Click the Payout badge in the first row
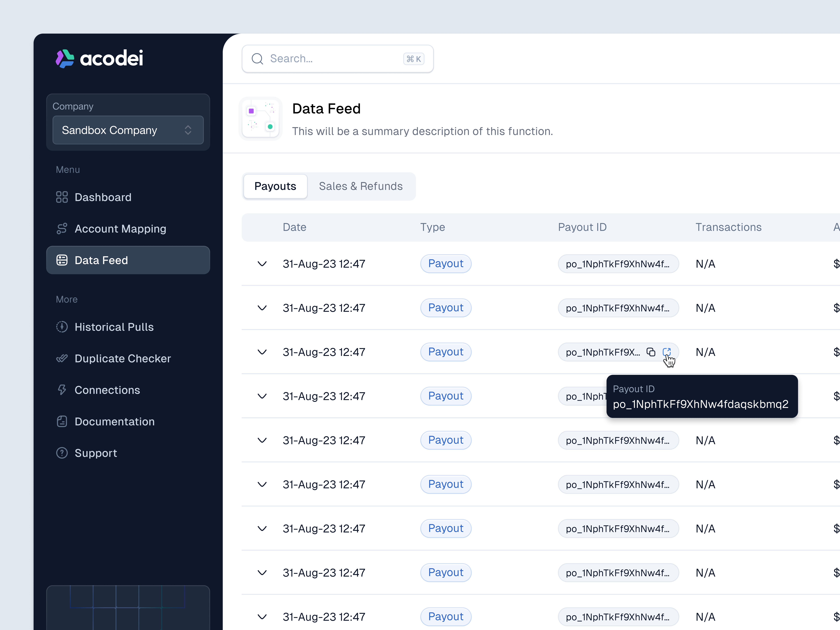 pyautogui.click(x=445, y=264)
